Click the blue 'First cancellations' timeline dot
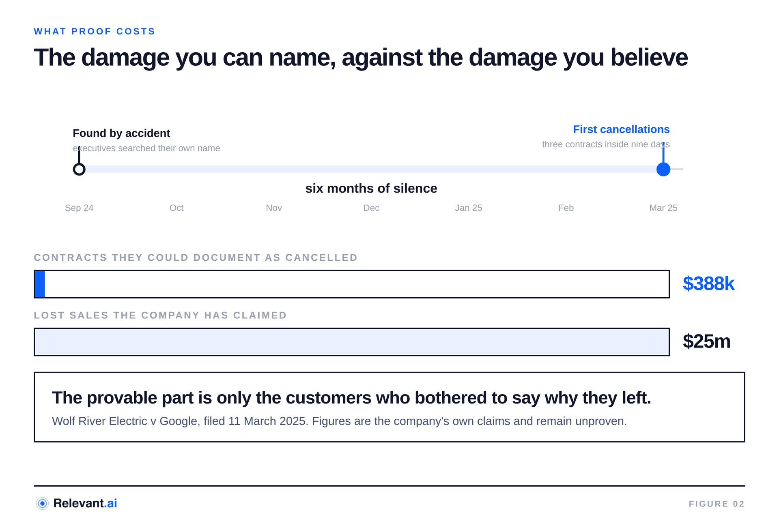Screen dimensions: 779x532 (x=663, y=169)
